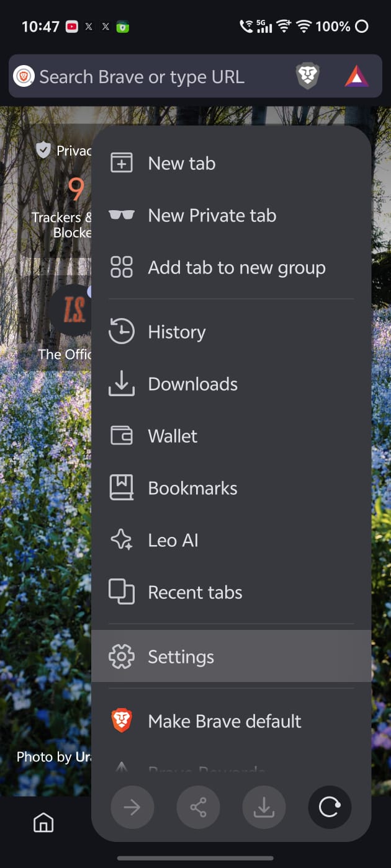Select Add tab to new group
The height and width of the screenshot is (868, 391).
(231, 268)
